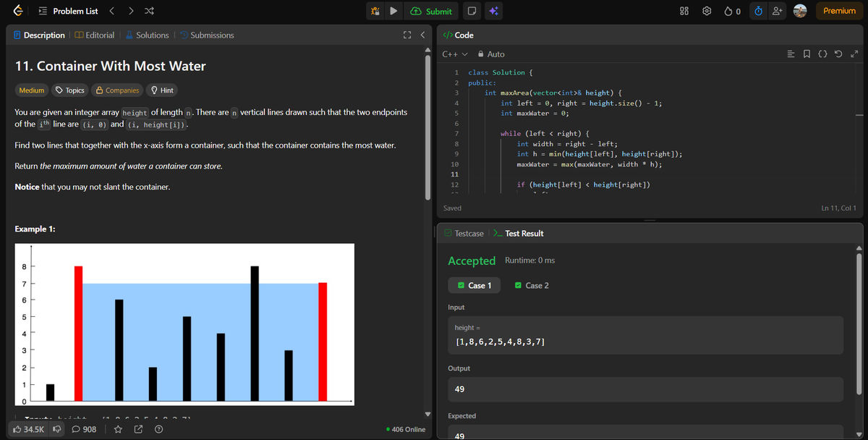Open the AI sparkle assistant icon
This screenshot has height=440, width=868.
coord(493,11)
